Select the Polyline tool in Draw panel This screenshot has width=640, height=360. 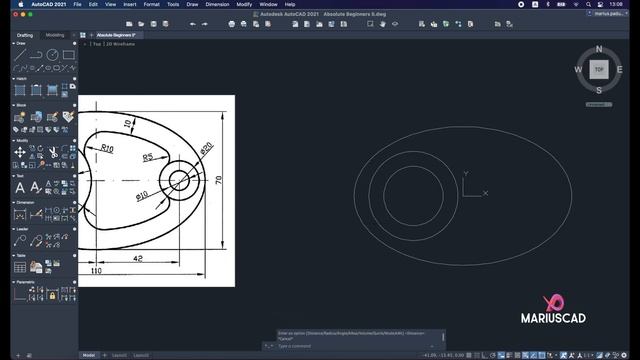pos(36,55)
